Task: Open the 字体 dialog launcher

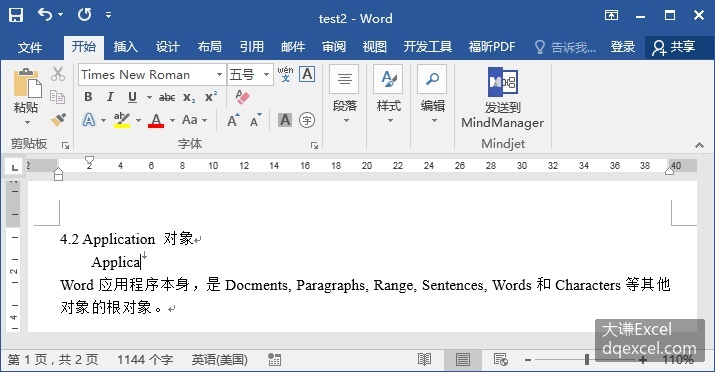Action: tap(314, 145)
